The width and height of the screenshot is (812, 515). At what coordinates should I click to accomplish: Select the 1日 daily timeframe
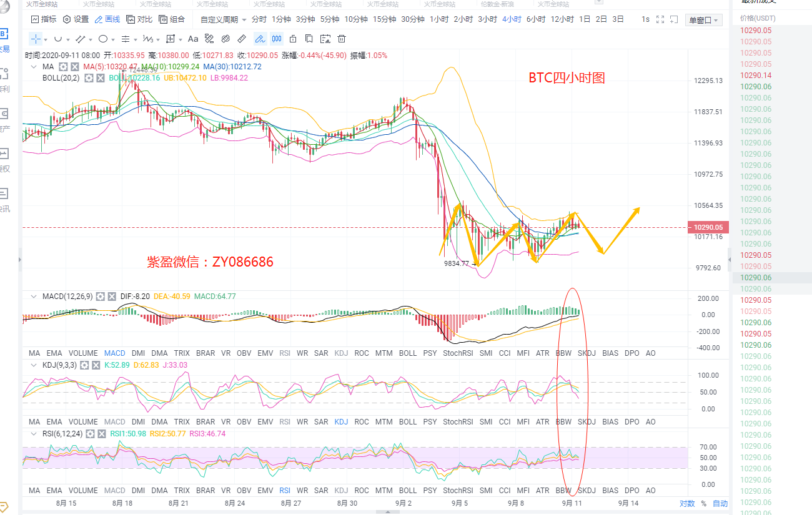click(x=585, y=19)
